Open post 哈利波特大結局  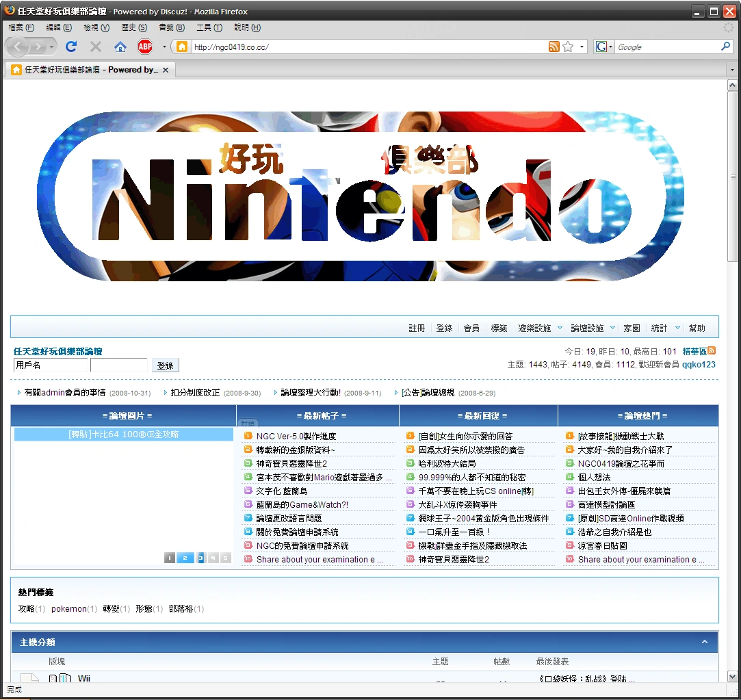[447, 463]
